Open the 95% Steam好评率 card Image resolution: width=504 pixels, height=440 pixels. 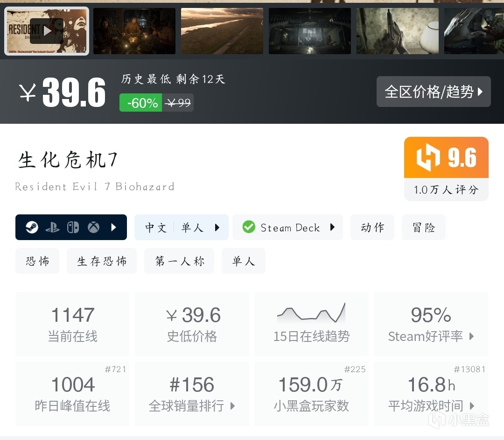431,324
